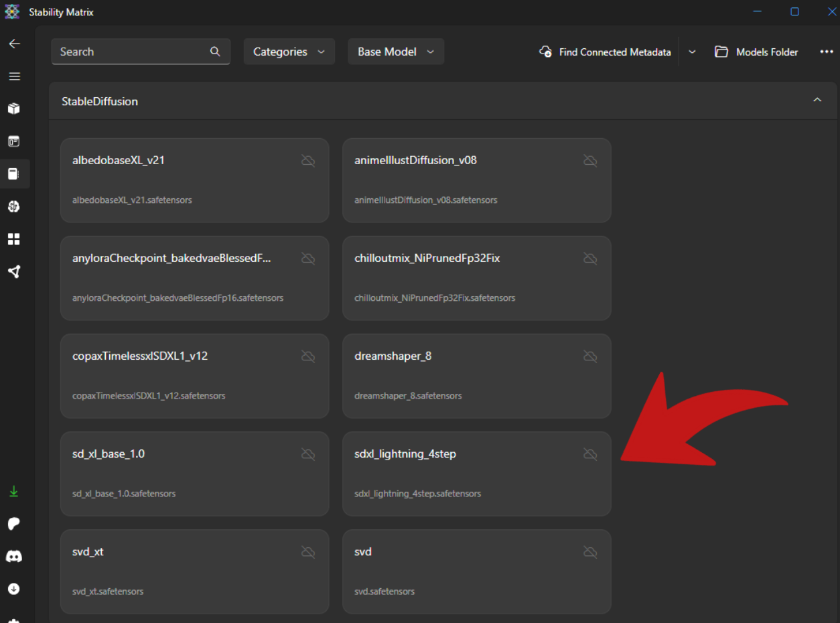
Task: Click cloud-off icon on chilloutmix_NiPrunedFp32Fix card
Action: [x=590, y=259]
